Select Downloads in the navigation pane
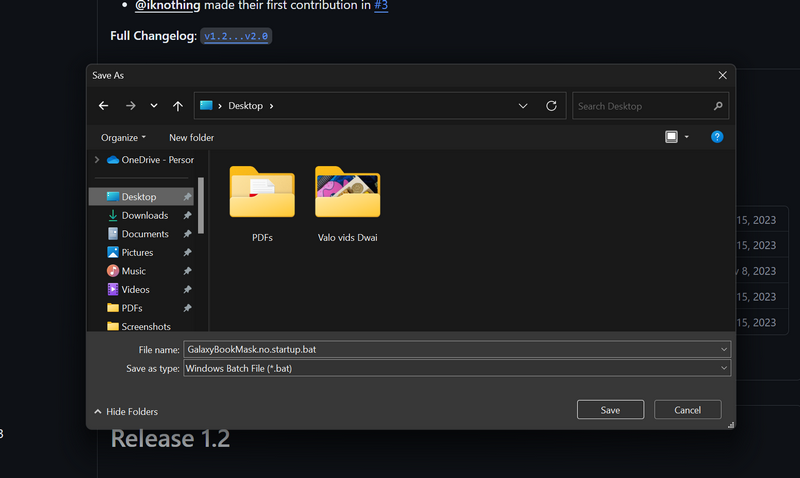This screenshot has height=478, width=800. [144, 215]
